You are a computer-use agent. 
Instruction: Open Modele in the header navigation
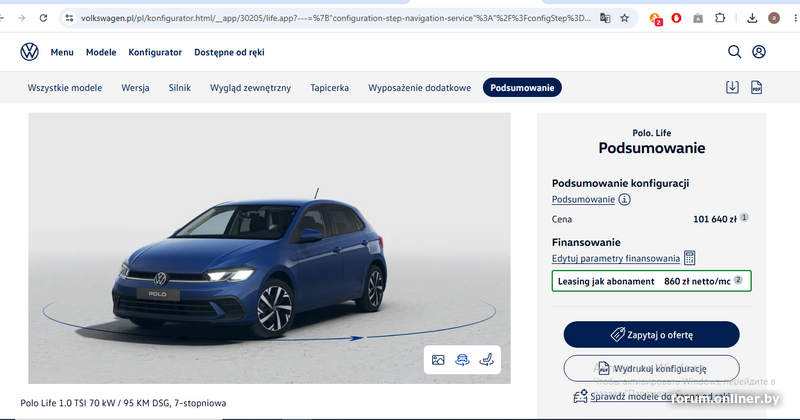(x=101, y=52)
